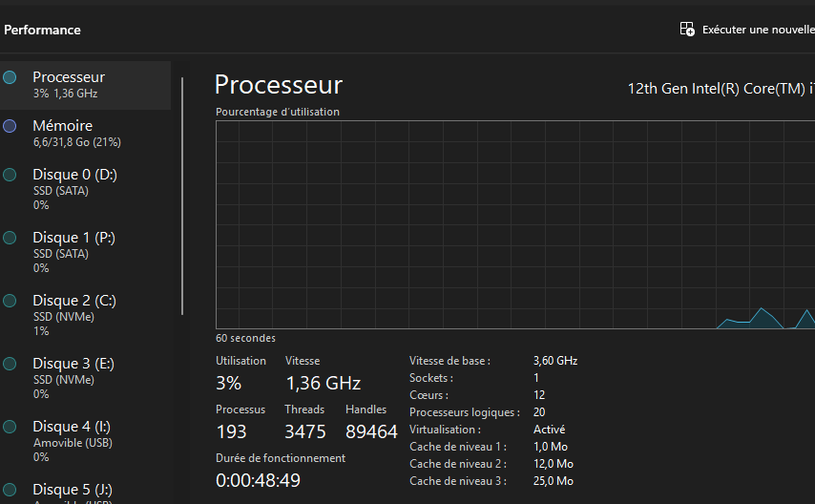Click the Virtualisation Activé value
The image size is (815, 504).
pos(550,430)
